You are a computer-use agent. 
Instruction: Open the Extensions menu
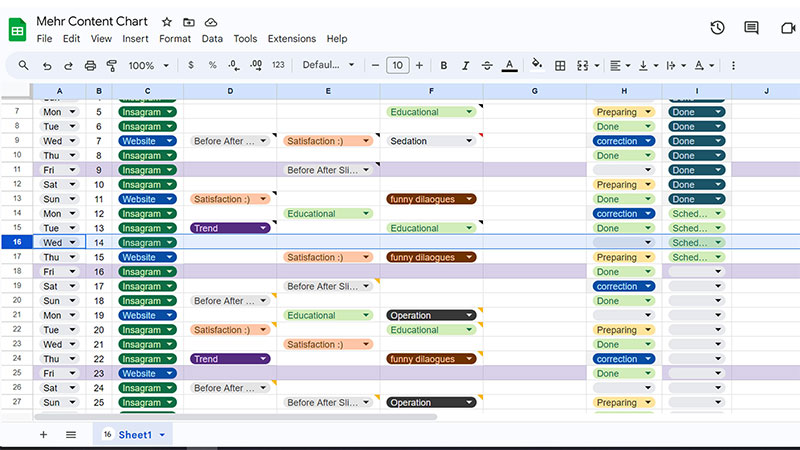(x=292, y=39)
